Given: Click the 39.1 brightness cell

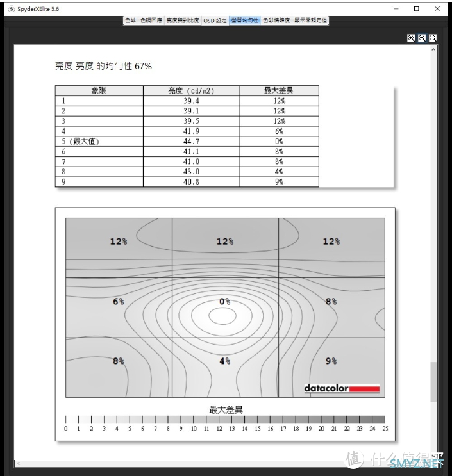Looking at the screenshot, I should click(191, 111).
